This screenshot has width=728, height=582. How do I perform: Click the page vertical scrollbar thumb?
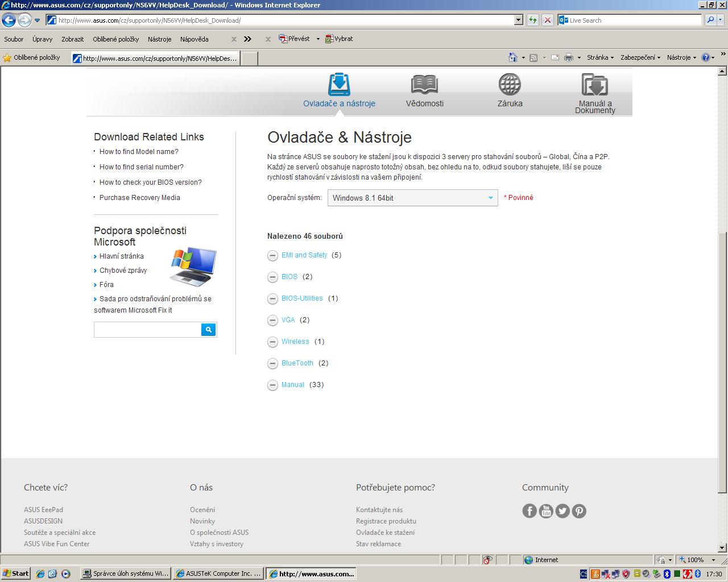723,362
